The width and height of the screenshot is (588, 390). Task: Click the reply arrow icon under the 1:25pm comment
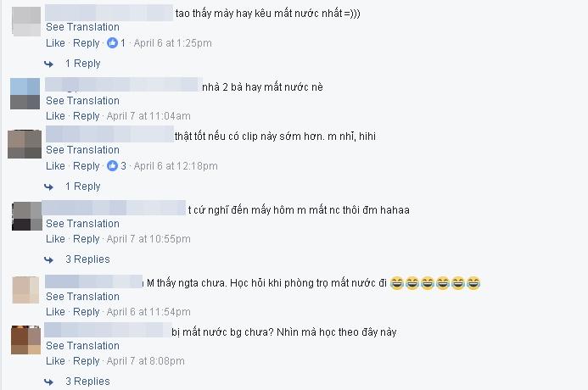[48, 64]
